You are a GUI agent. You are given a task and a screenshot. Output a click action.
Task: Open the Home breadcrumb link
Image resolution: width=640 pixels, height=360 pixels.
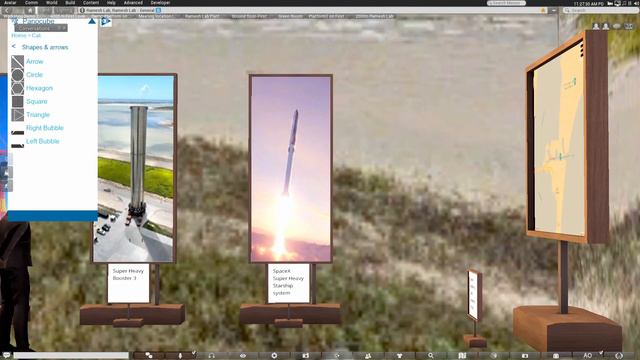tap(18, 36)
